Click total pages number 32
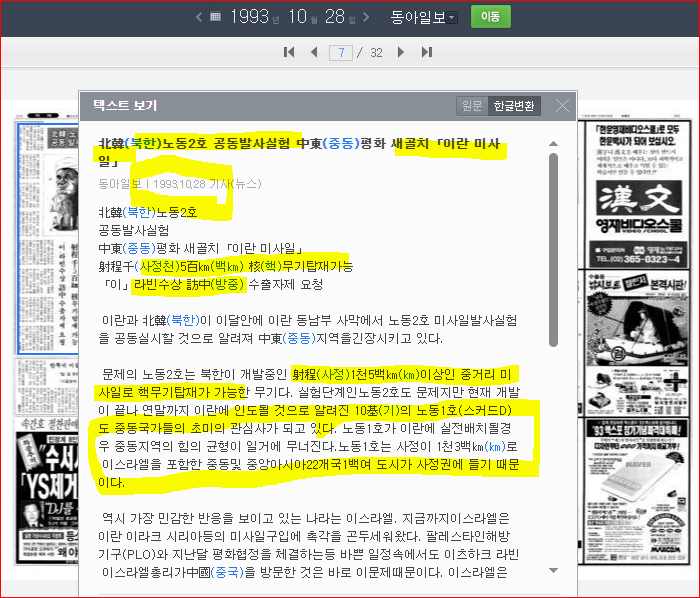The width and height of the screenshot is (700, 598). point(376,53)
